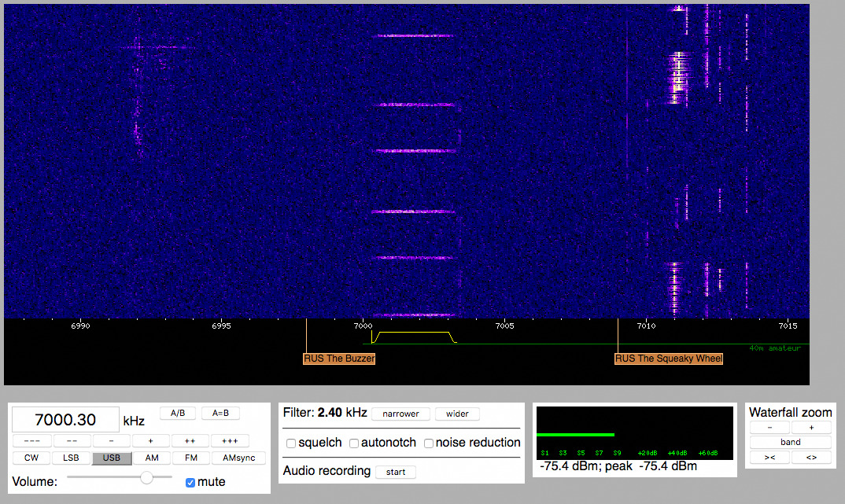Copy VFO using the A=B button
This screenshot has width=845, height=504.
220,413
